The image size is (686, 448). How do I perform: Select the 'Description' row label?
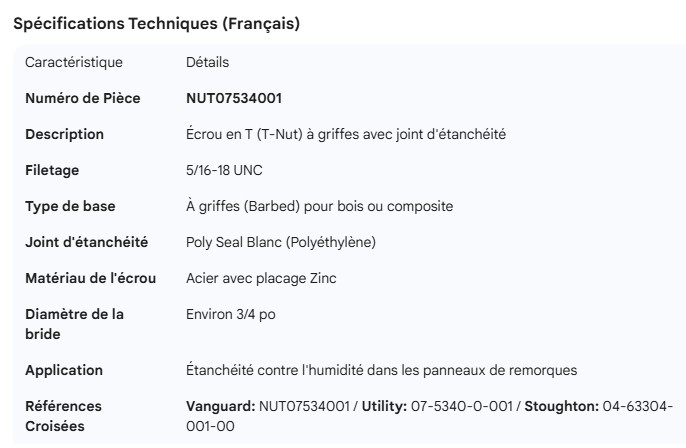pyautogui.click(x=64, y=134)
